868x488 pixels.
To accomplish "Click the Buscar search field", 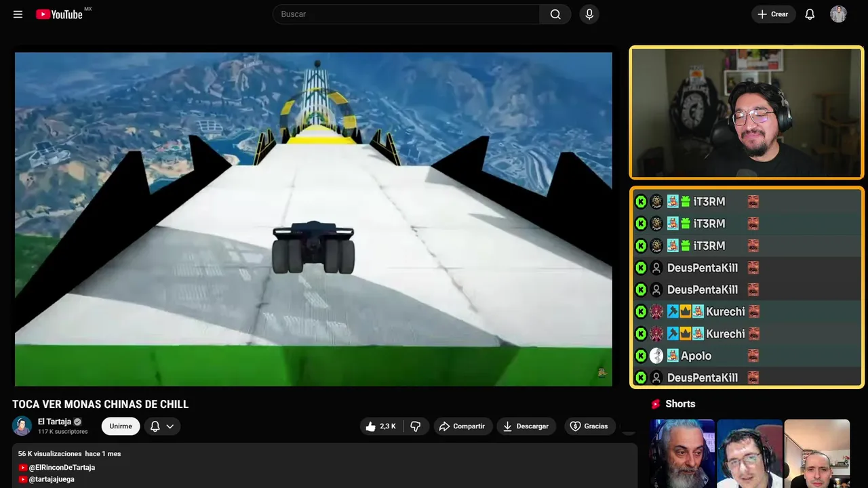I will [x=406, y=14].
